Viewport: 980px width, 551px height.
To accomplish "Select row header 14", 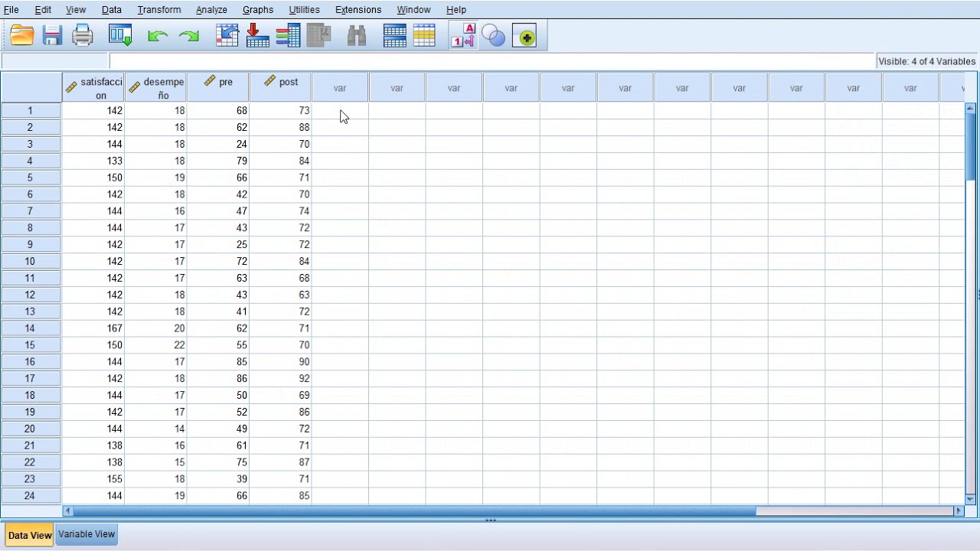I will 31,328.
